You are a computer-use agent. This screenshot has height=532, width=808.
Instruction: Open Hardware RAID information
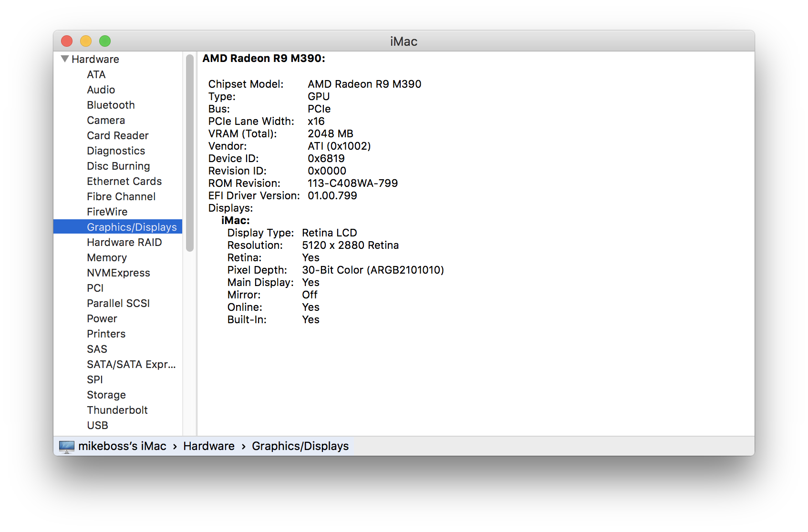click(124, 242)
